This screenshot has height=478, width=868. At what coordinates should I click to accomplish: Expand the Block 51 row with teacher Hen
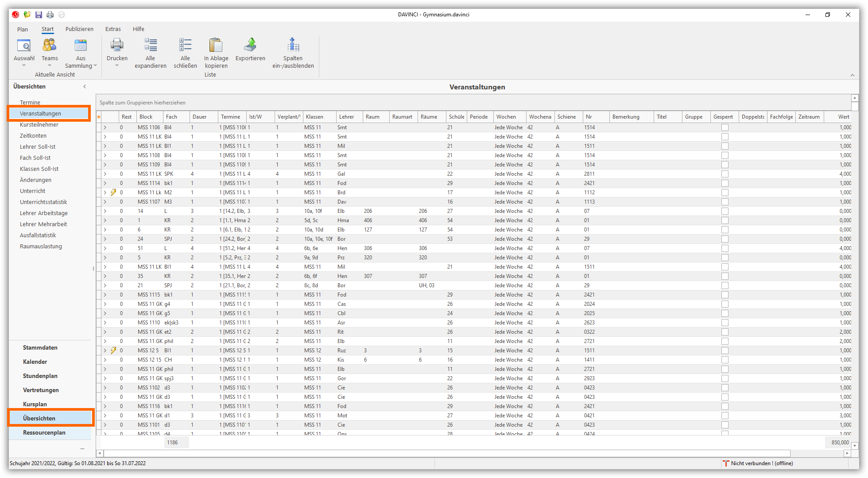[105, 248]
